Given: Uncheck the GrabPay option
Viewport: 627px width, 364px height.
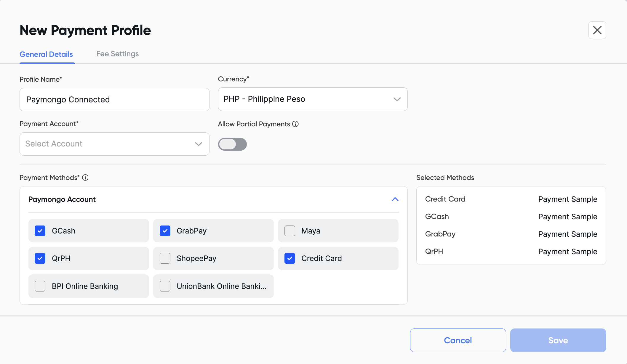Looking at the screenshot, I should [x=165, y=231].
